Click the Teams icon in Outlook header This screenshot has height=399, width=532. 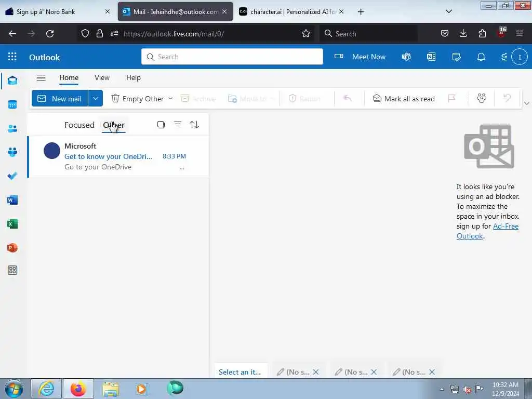[406, 57]
